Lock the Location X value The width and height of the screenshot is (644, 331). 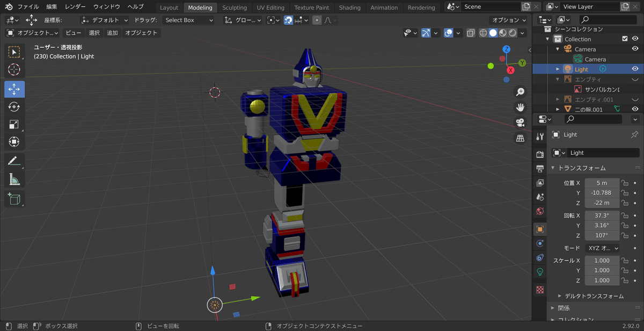pos(625,183)
